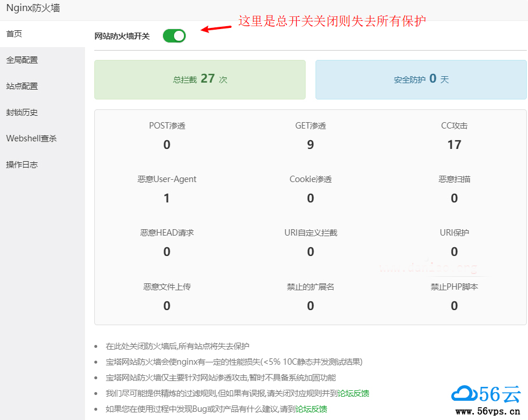Open the GET渗透 count of 9

coord(310,145)
